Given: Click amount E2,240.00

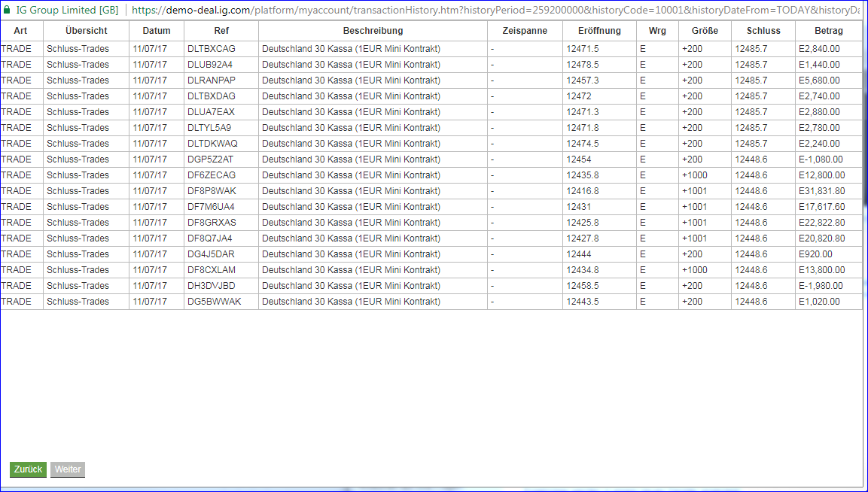Looking at the screenshot, I should (x=819, y=144).
